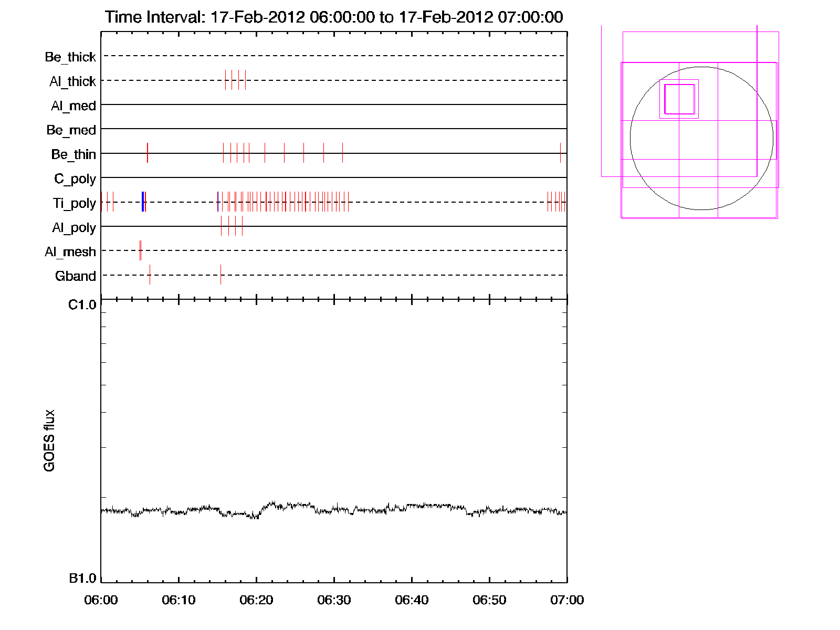The height and width of the screenshot is (630, 840).
Task: Click the blue marker on the Ti_poly row
Action: pyautogui.click(x=143, y=202)
